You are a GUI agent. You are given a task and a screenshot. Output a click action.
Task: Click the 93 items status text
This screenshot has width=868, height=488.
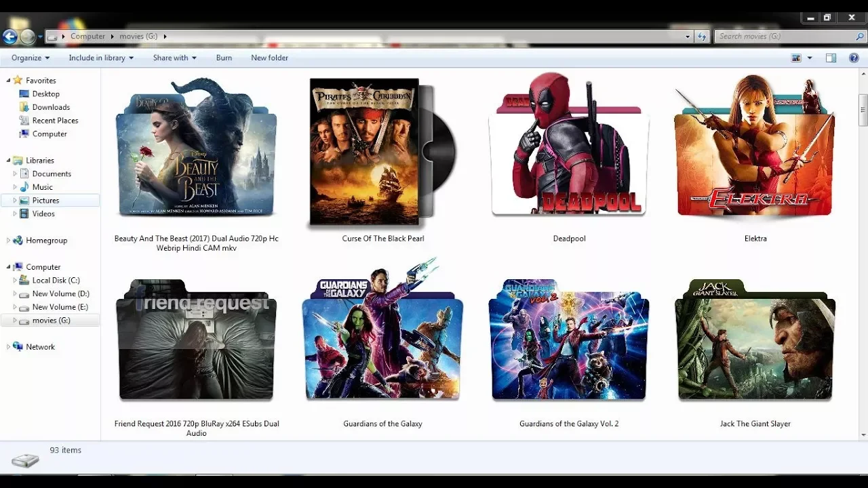click(x=65, y=450)
